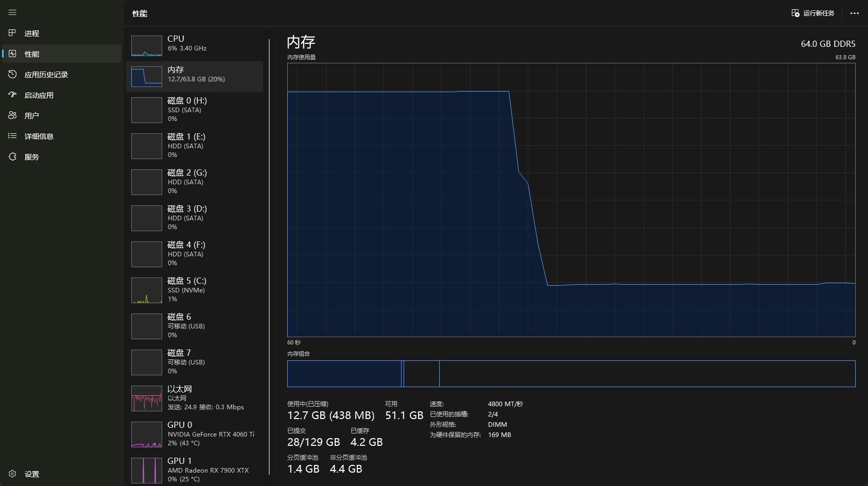Click the 51.1 GB available value
The width and height of the screenshot is (868, 486).
click(x=404, y=415)
